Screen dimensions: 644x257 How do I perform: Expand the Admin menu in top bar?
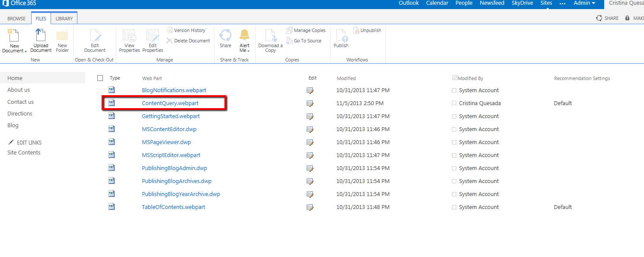584,3
